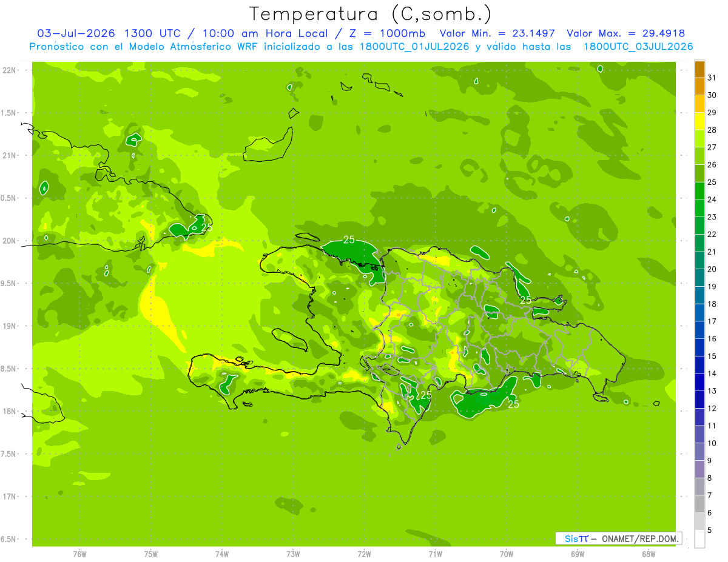Image resolution: width=728 pixels, height=562 pixels.
Task: Click the '22N' latitude axis label
Action: [10, 70]
